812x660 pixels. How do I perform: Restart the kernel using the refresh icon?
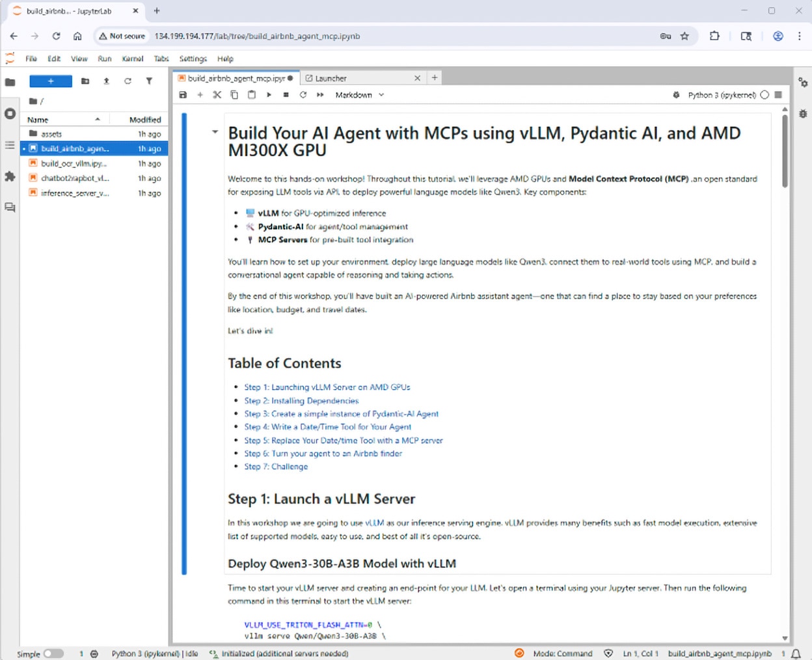[x=303, y=95]
